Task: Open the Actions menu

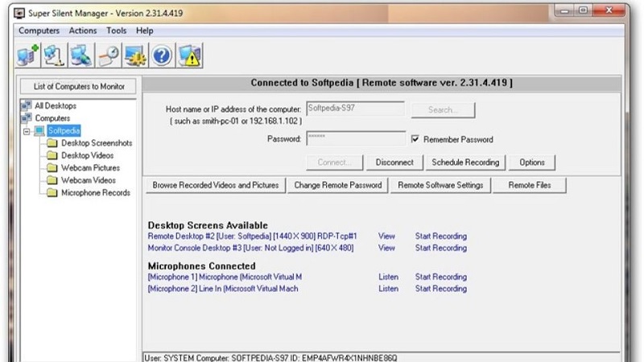Action: [x=84, y=31]
